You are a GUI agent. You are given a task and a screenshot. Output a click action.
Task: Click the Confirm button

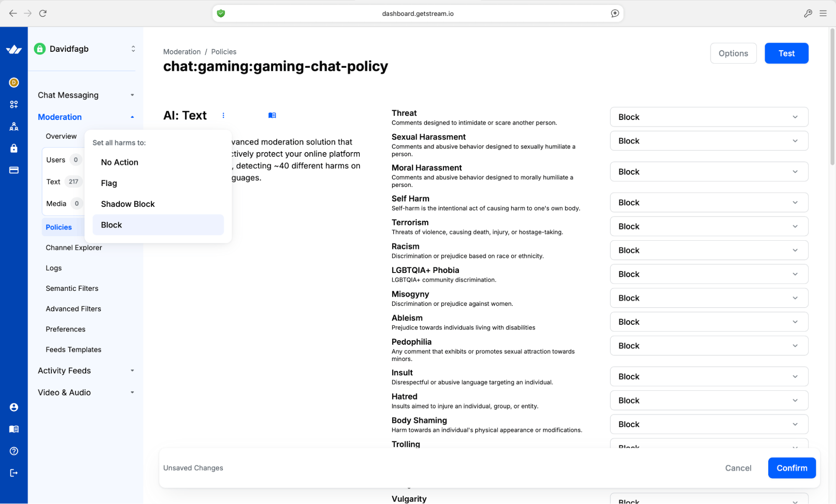coord(791,468)
